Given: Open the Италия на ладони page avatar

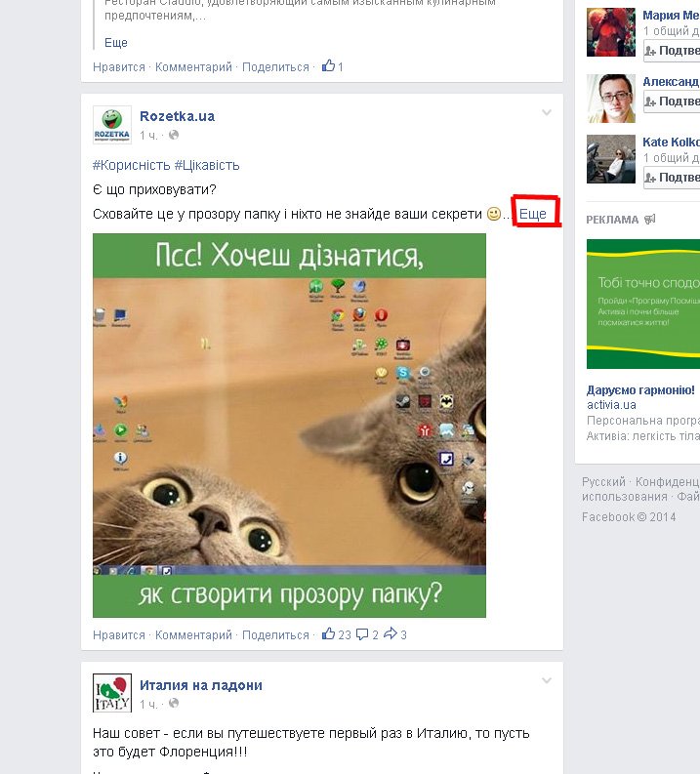Looking at the screenshot, I should click(112, 693).
